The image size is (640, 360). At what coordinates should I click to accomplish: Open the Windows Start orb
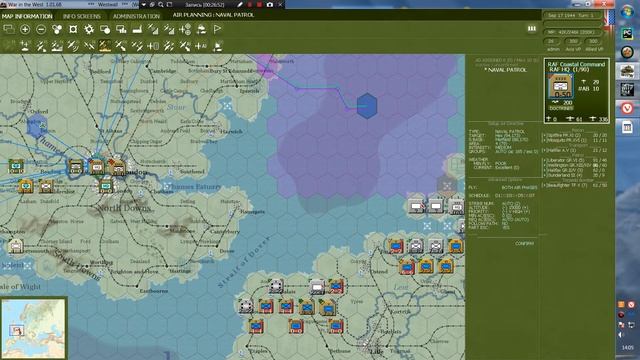pyautogui.click(x=627, y=12)
